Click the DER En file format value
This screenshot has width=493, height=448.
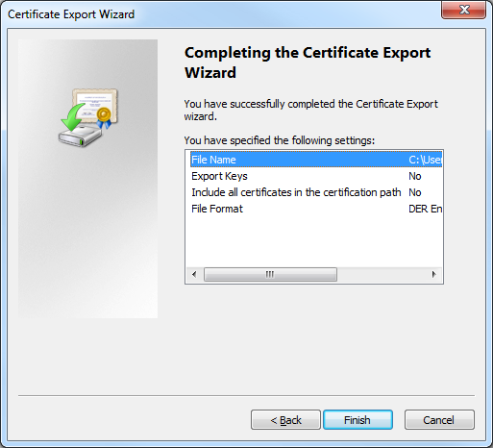[x=425, y=209]
